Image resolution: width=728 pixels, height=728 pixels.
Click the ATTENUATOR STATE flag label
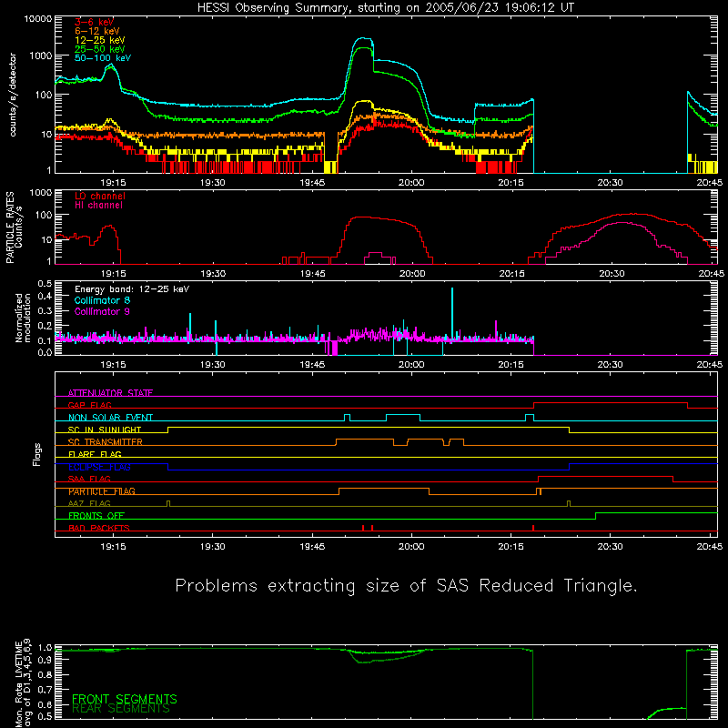click(x=110, y=393)
